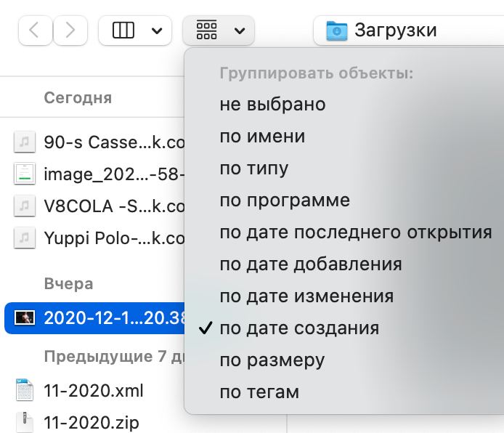This screenshot has width=504, height=433.
Task: Click the Загрузки folder title
Action: click(395, 31)
